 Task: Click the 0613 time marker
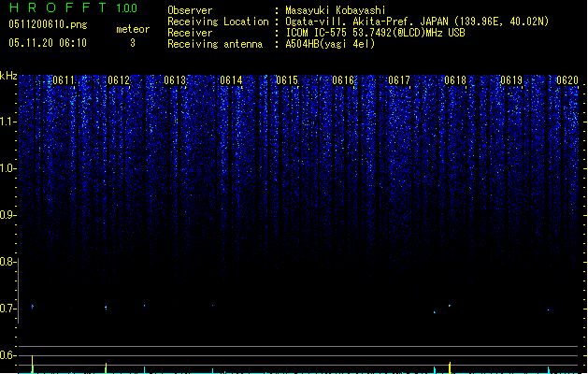(x=175, y=80)
